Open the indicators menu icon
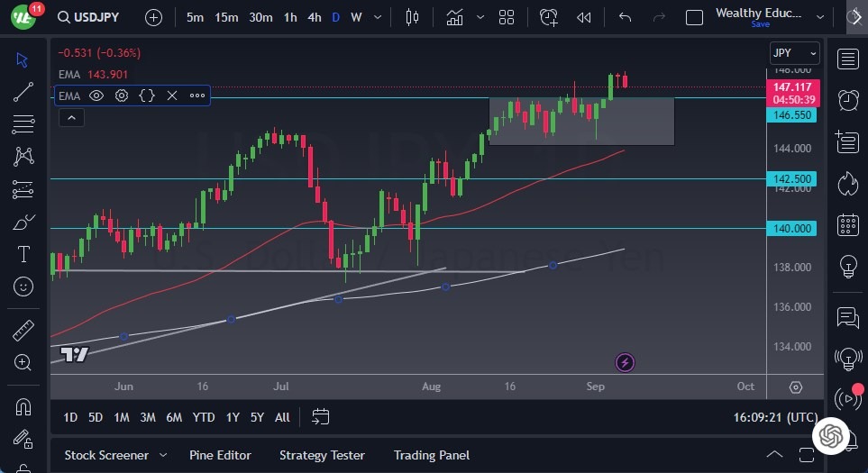 pyautogui.click(x=455, y=17)
